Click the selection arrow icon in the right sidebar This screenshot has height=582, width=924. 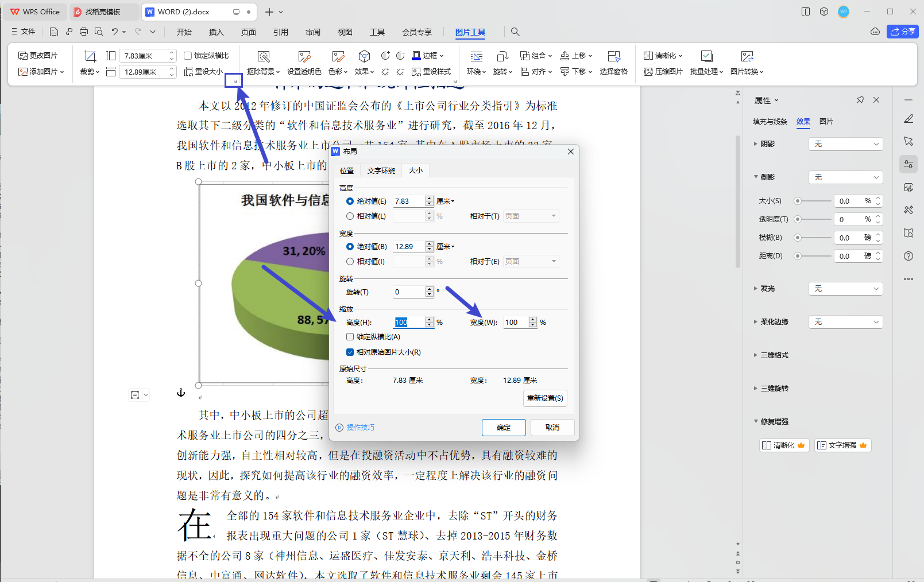click(908, 141)
